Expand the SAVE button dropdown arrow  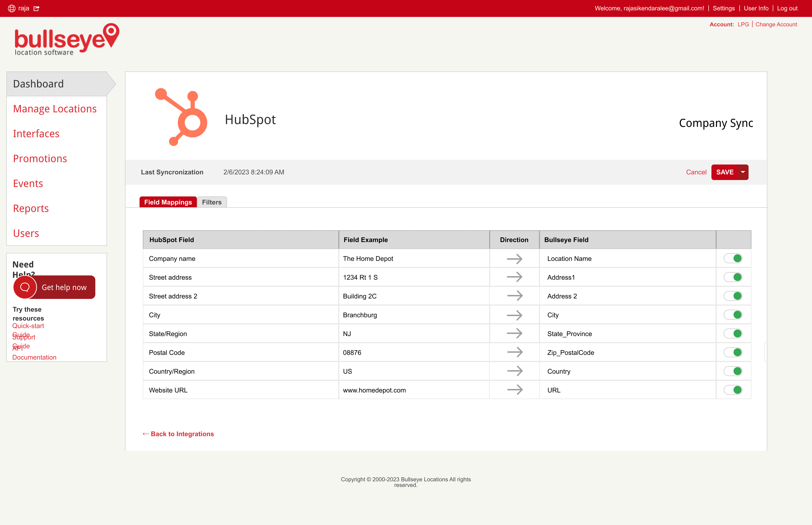click(743, 172)
